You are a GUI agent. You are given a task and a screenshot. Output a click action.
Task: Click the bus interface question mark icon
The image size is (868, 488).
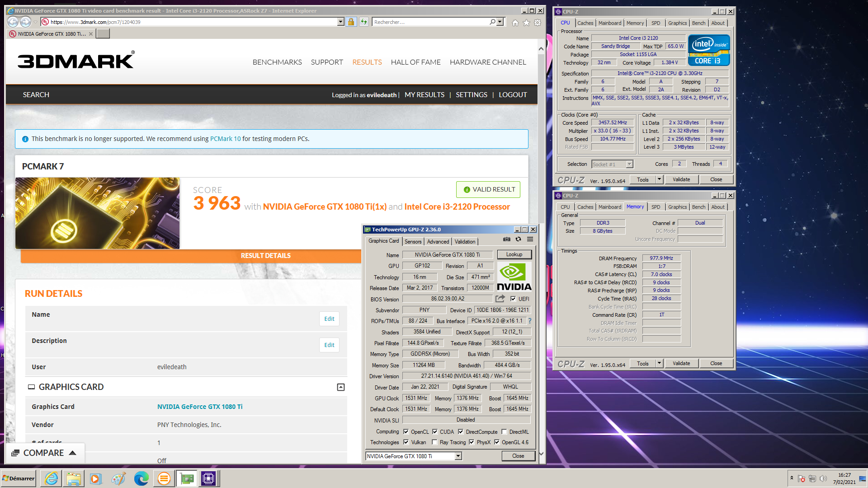[x=529, y=321]
